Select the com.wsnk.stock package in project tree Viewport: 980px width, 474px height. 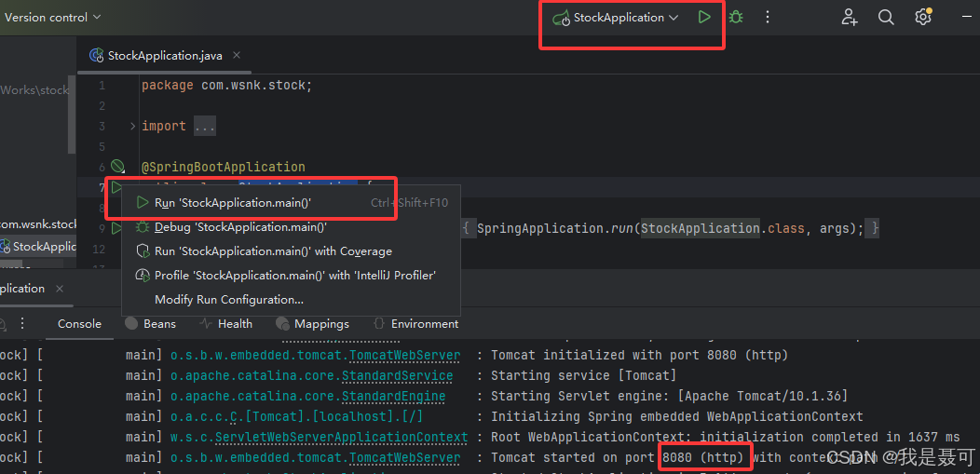click(37, 224)
